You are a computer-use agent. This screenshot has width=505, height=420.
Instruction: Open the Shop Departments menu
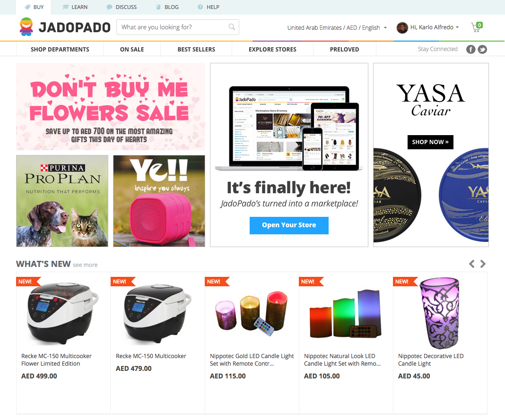coord(60,49)
